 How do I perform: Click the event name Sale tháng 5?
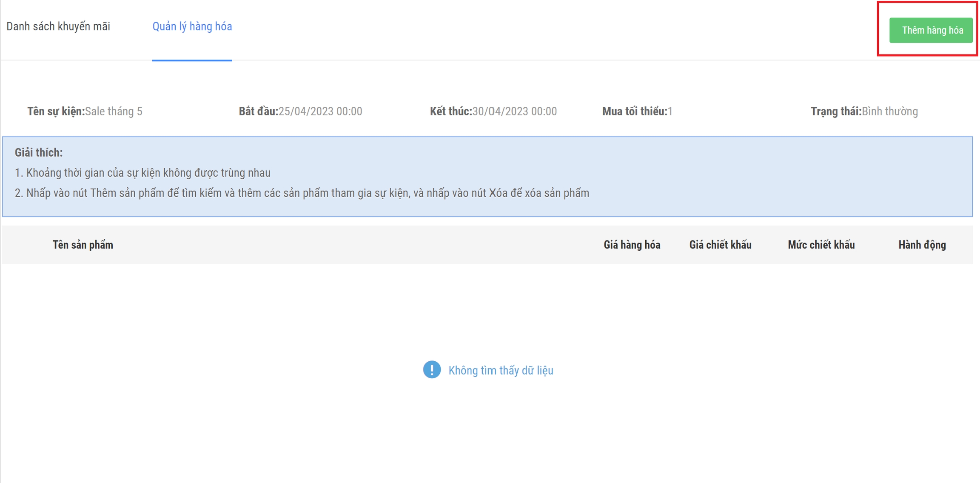point(114,111)
